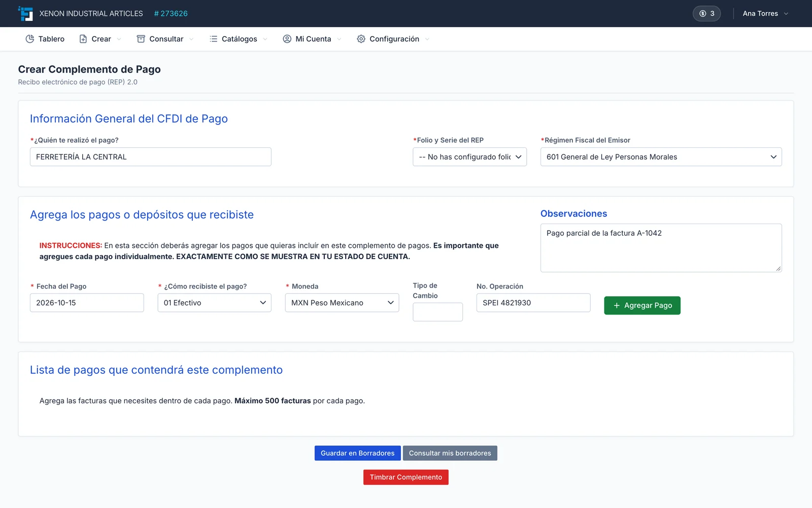The image size is (812, 508).
Task: Click the Consultar archive box icon
Action: (141, 39)
